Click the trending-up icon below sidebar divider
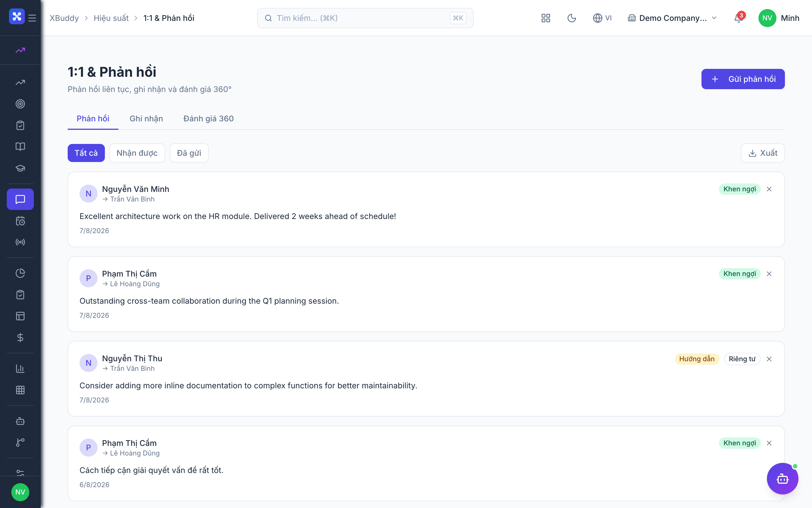This screenshot has width=812, height=508. click(x=20, y=82)
